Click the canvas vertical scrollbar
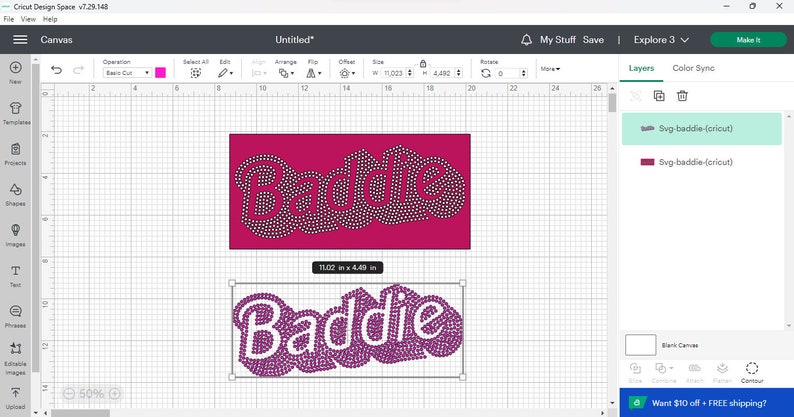Screen dimensions: 794x417 tap(612, 103)
